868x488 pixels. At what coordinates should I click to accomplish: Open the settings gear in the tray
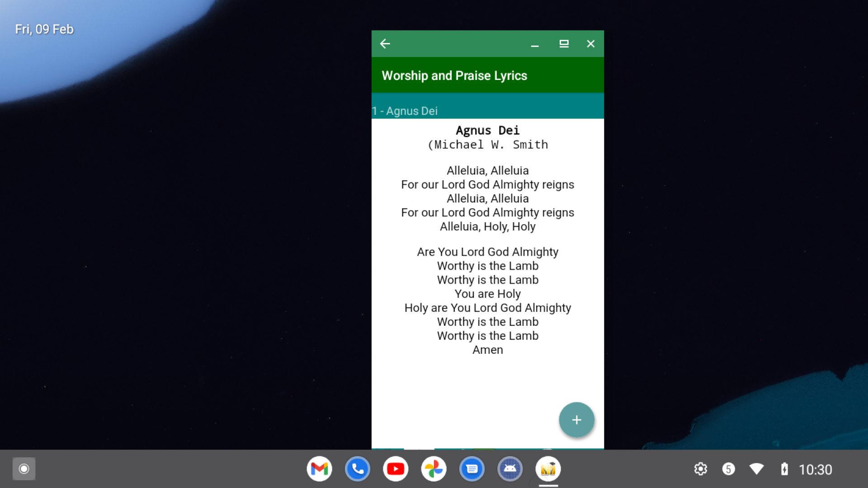[x=701, y=469]
